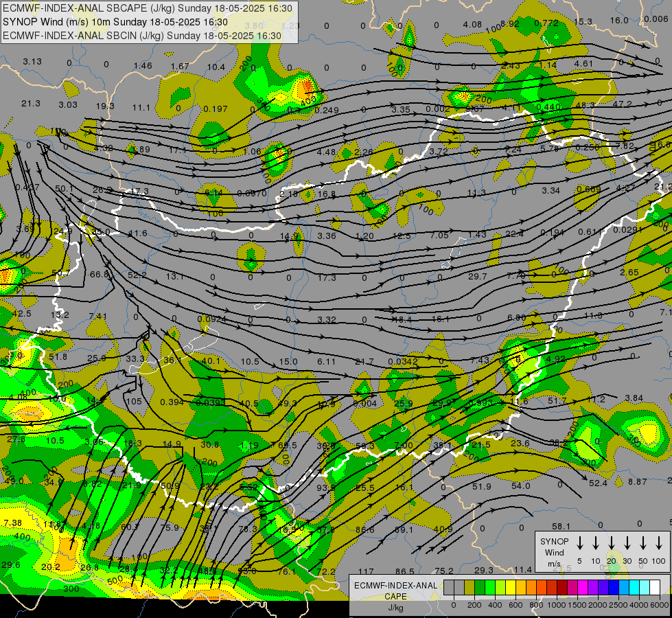The width and height of the screenshot is (672, 618).
Task: Click the map value 0.0342
Action: (x=403, y=362)
